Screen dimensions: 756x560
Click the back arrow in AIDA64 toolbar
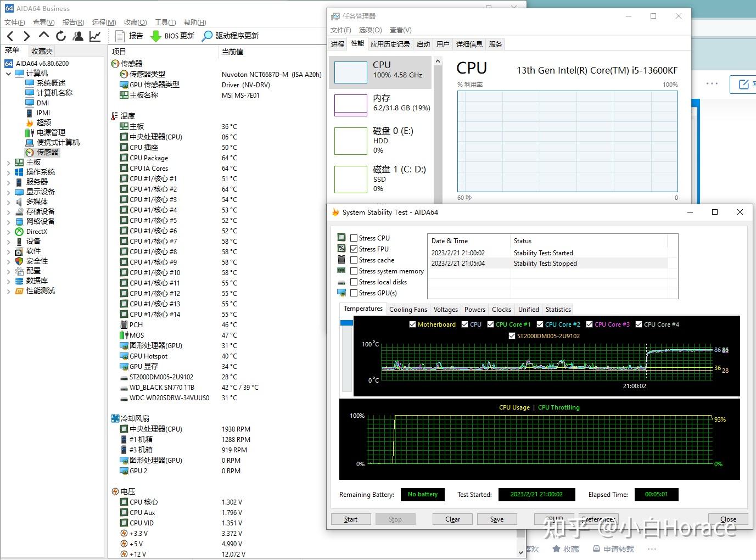pyautogui.click(x=10, y=36)
